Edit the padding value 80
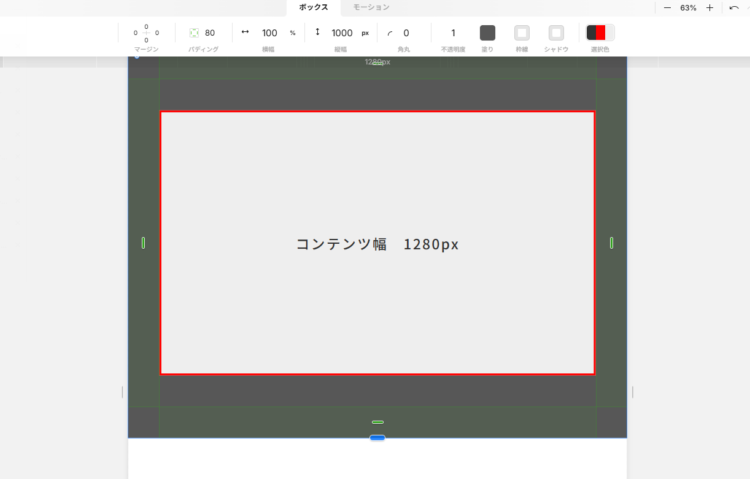 click(x=210, y=33)
